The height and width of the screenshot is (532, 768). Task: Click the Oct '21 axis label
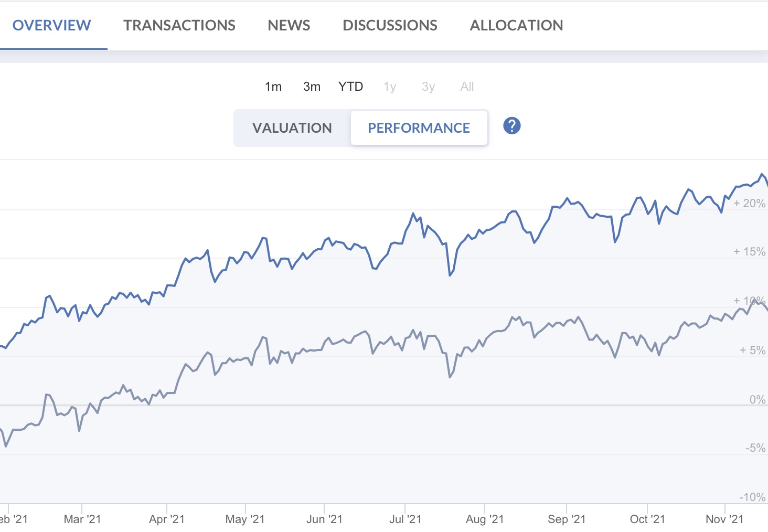(647, 519)
